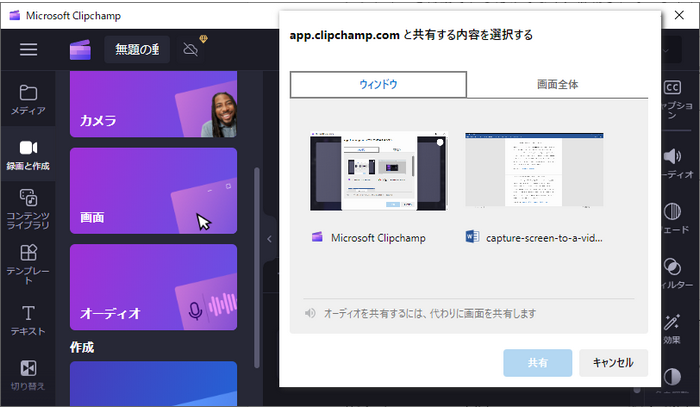Switch to the ウィンドウ tab
The image size is (700, 407).
tap(378, 85)
